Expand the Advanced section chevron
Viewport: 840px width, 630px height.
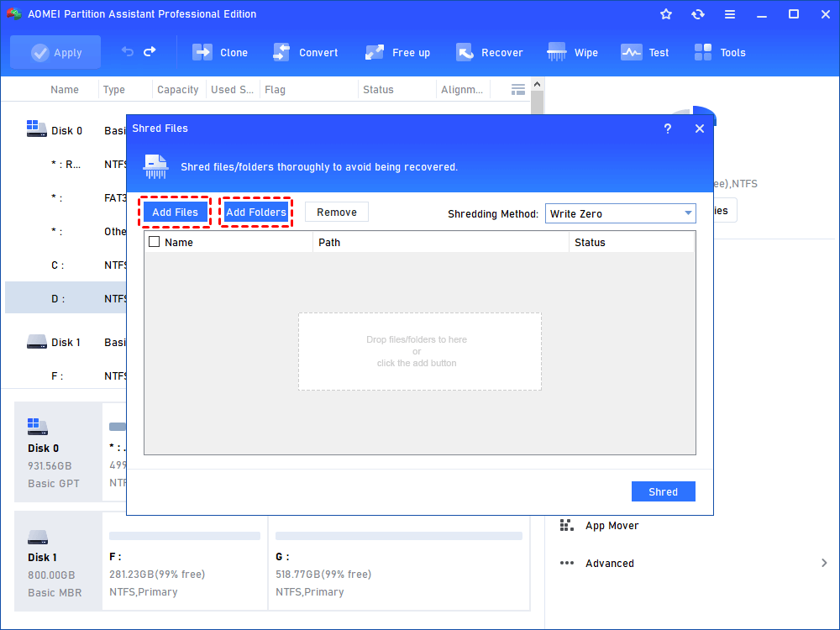point(824,563)
